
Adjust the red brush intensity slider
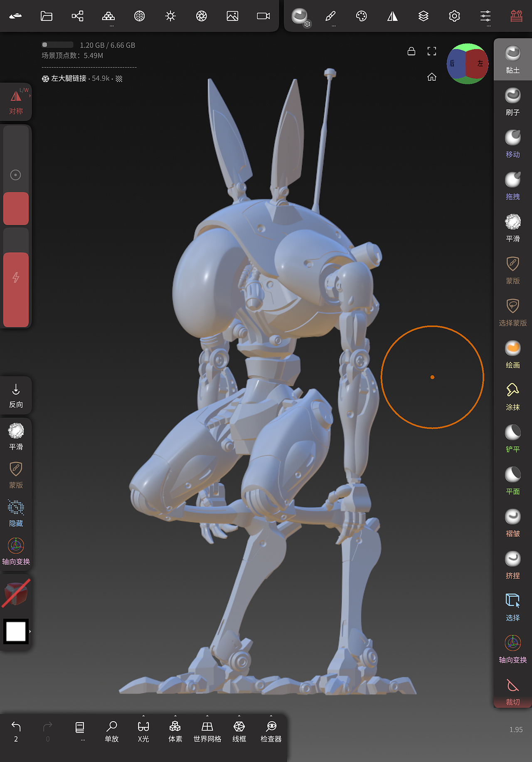[16, 277]
